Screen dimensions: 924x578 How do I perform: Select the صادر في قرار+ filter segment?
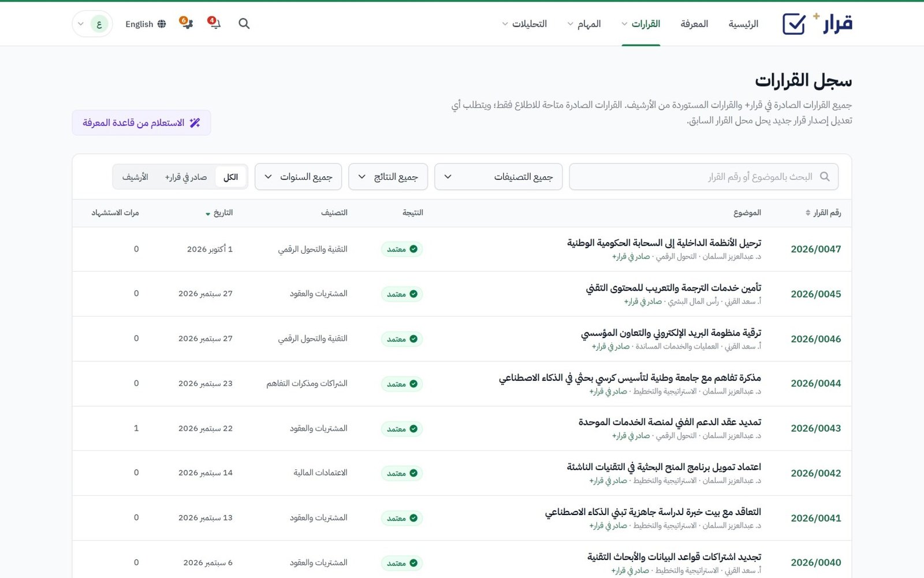point(186,177)
